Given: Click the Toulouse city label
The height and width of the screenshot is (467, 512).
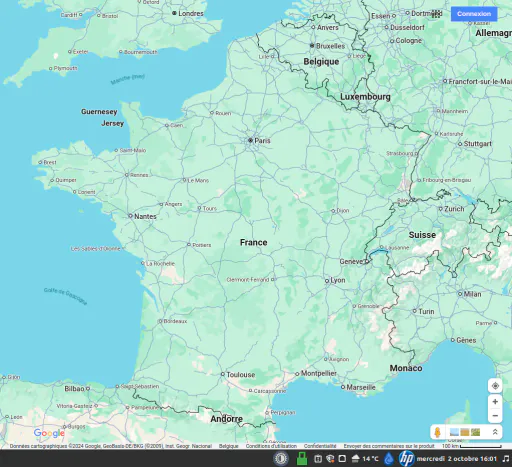Looking at the screenshot, I should click(x=241, y=375).
